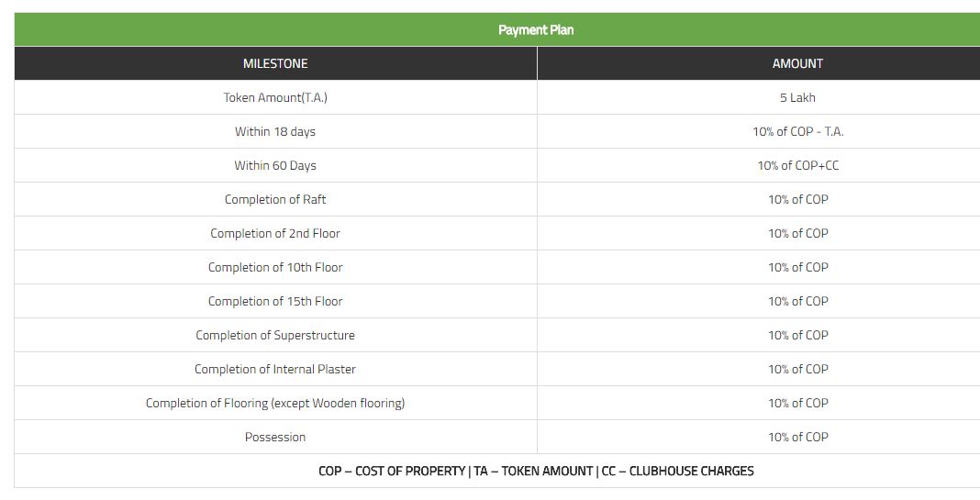This screenshot has width=980, height=500.
Task: Click Completion of 15th Floor milestone
Action: click(x=275, y=301)
